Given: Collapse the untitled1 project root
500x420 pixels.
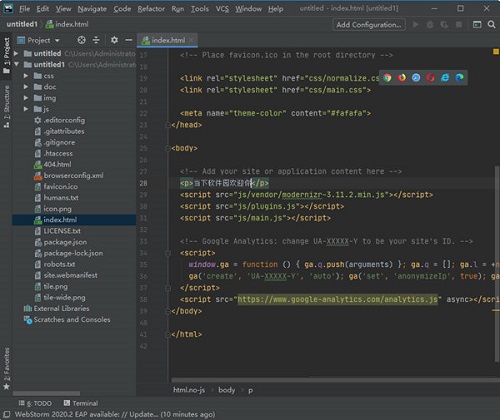Looking at the screenshot, I should coord(16,64).
